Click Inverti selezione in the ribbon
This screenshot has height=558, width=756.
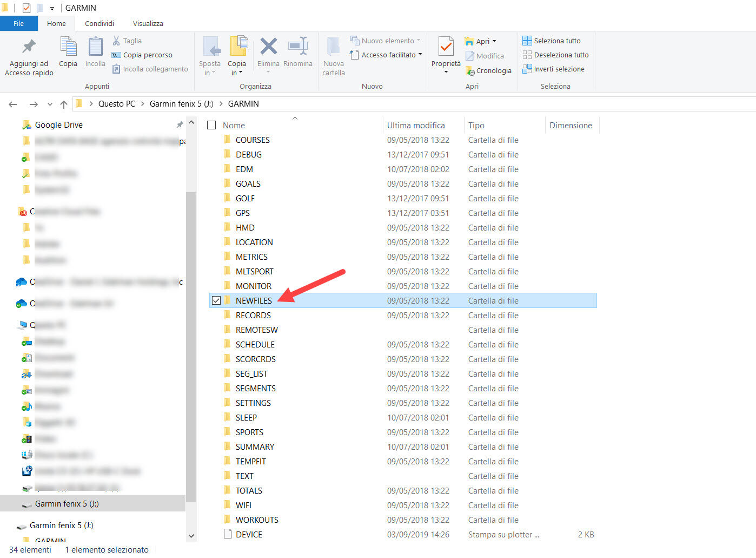(554, 69)
